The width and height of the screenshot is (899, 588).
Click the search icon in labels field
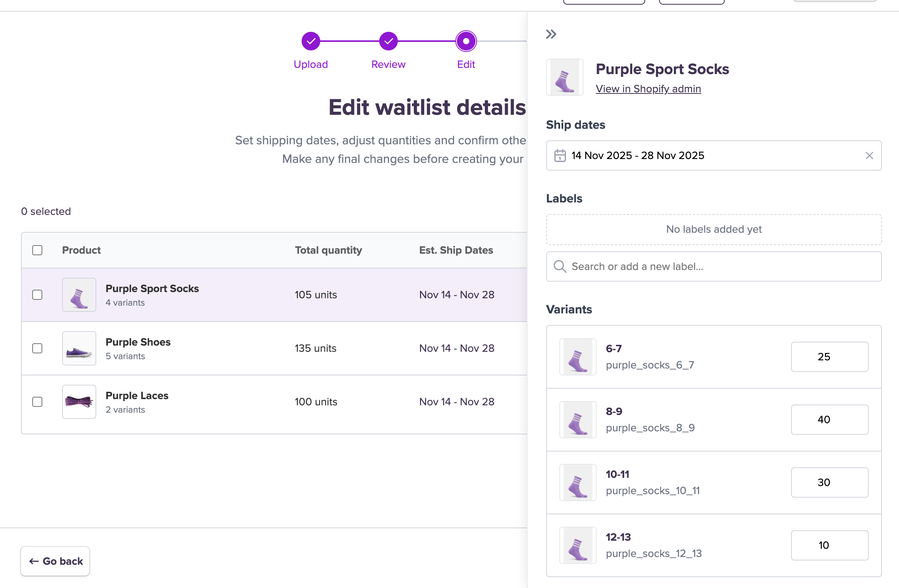pos(560,266)
